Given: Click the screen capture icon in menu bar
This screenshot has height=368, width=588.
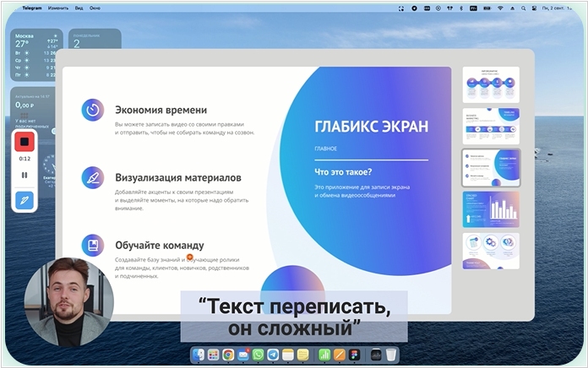Looking at the screenshot, I should coord(401,8).
